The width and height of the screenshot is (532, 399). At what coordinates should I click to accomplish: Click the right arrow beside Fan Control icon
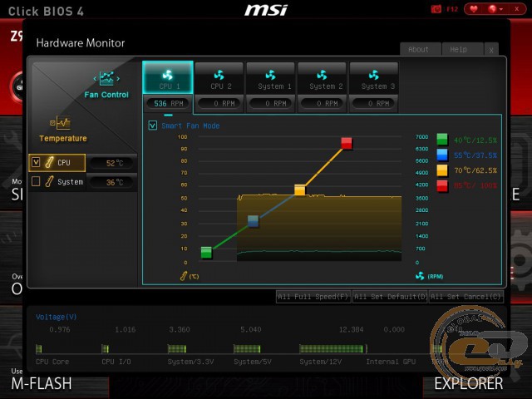118,79
